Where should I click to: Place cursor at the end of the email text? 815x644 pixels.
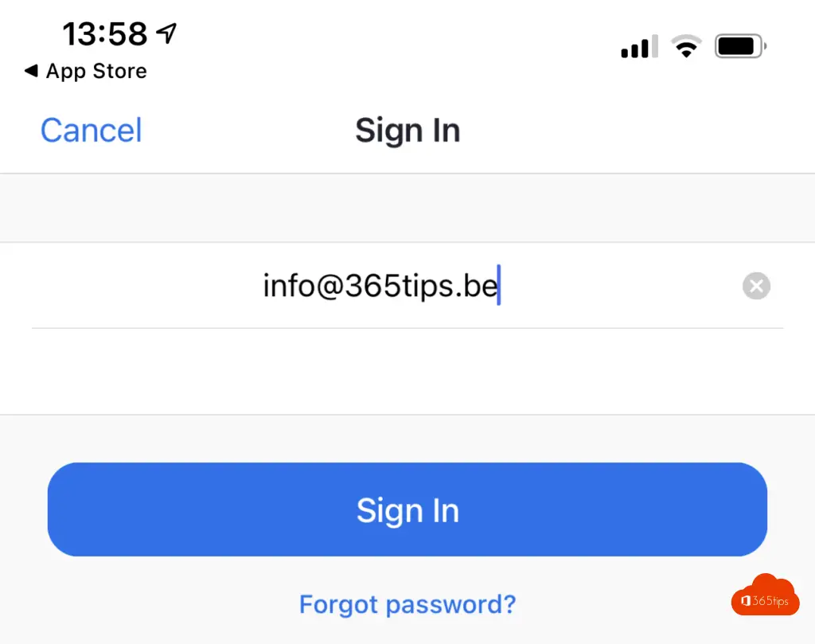click(499, 286)
